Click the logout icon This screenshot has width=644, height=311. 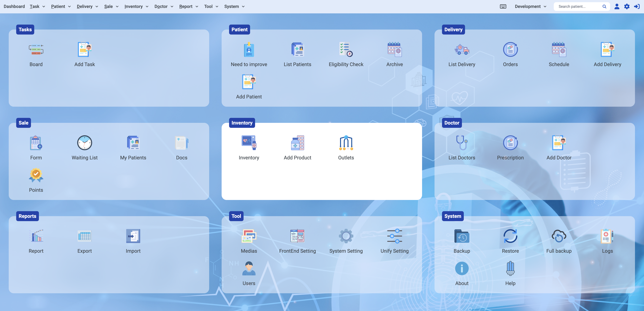click(x=637, y=7)
